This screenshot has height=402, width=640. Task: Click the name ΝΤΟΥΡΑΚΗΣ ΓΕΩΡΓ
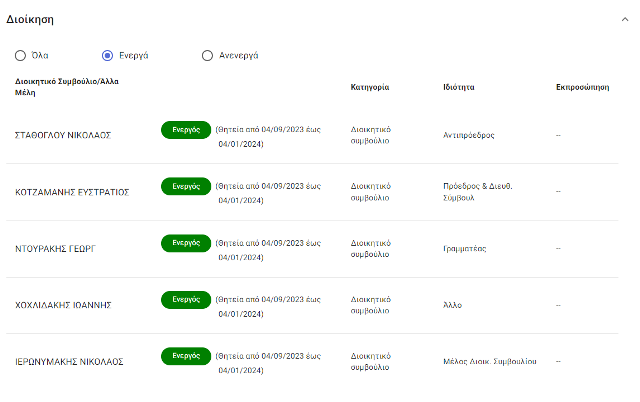click(55, 249)
